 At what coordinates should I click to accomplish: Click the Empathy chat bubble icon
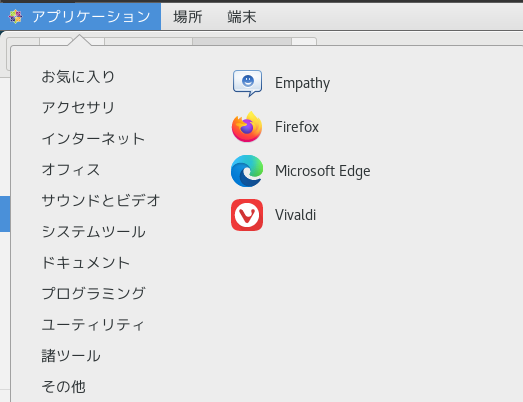[x=247, y=83]
